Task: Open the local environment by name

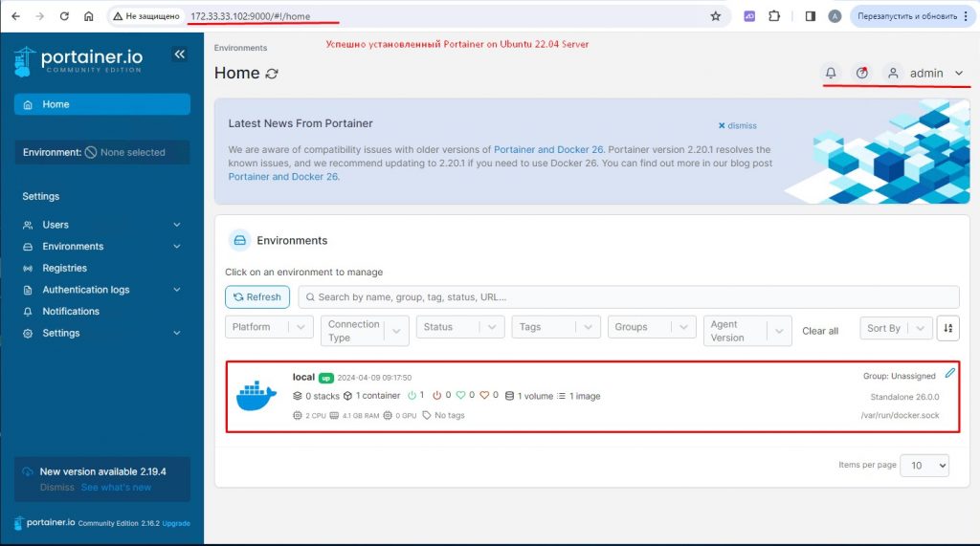Action: point(303,378)
